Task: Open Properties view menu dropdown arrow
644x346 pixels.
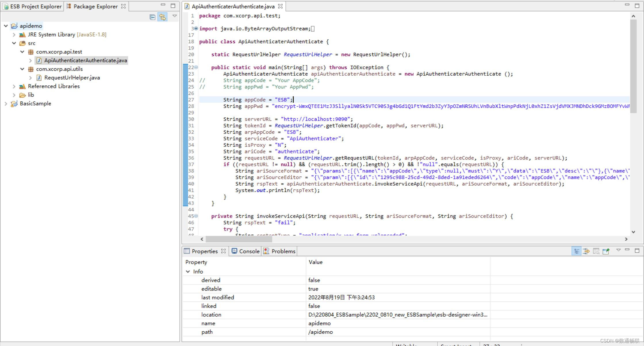Action: point(618,250)
